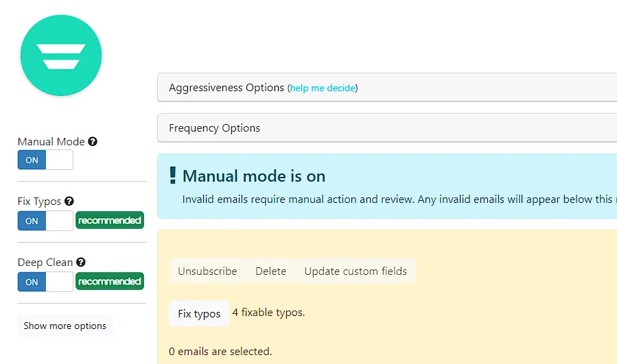Click the Manual Mode label
The width and height of the screenshot is (617, 364).
coord(51,141)
